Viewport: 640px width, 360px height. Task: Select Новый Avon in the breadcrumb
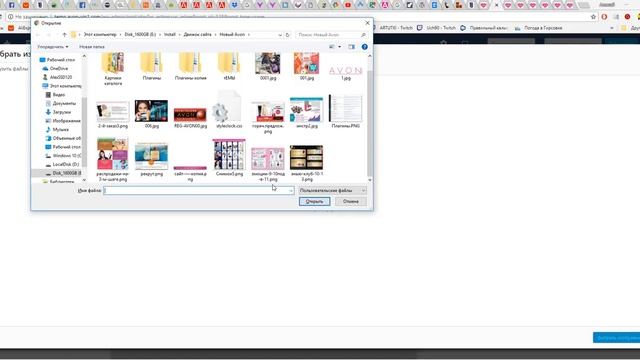[x=232, y=35]
